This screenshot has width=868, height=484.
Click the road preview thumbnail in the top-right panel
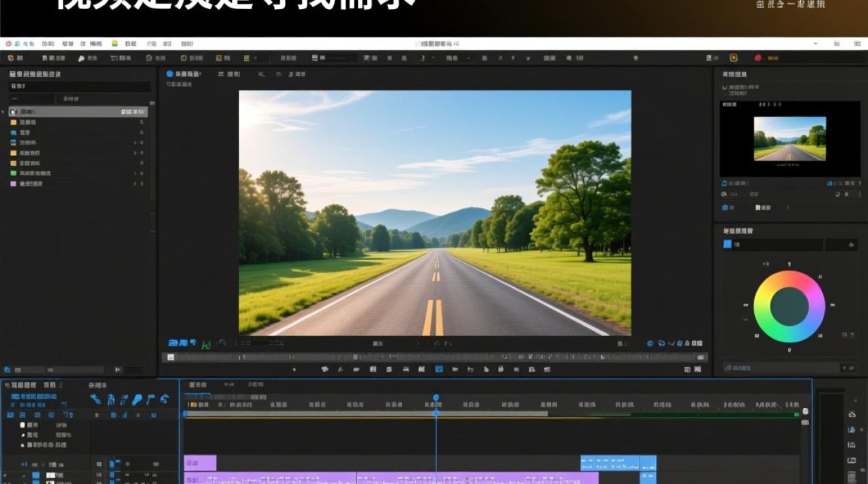coord(790,138)
